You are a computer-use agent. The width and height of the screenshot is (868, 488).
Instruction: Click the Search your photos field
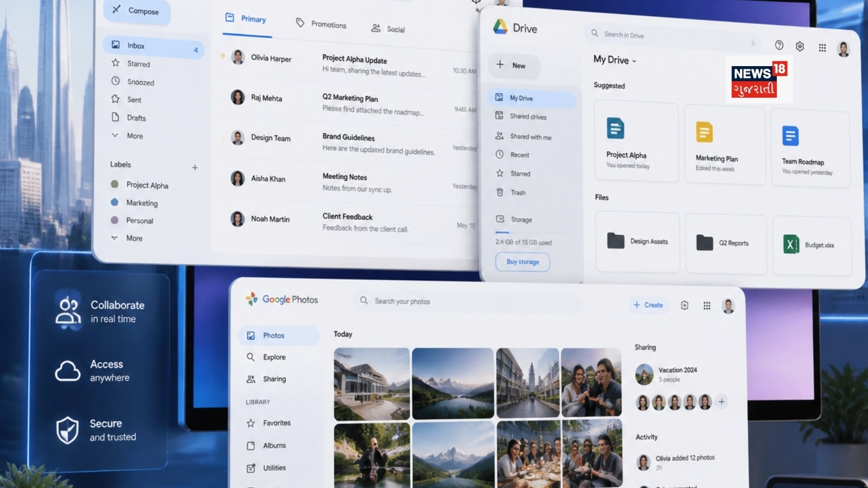467,301
